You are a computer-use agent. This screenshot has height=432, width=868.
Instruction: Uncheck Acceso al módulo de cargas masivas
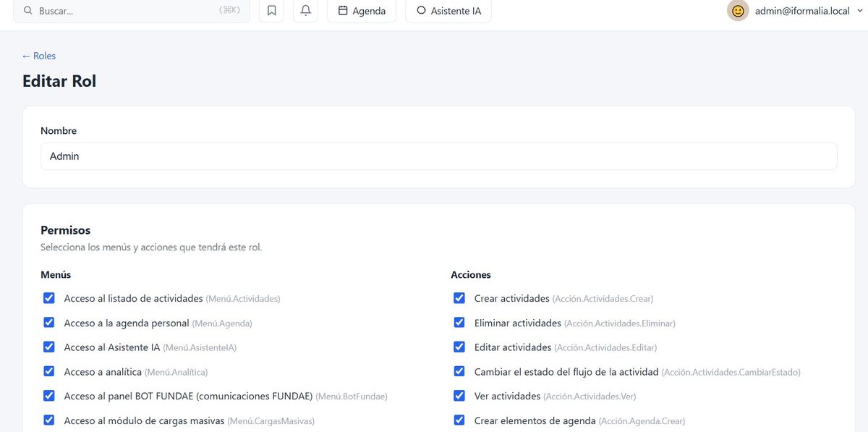49,420
